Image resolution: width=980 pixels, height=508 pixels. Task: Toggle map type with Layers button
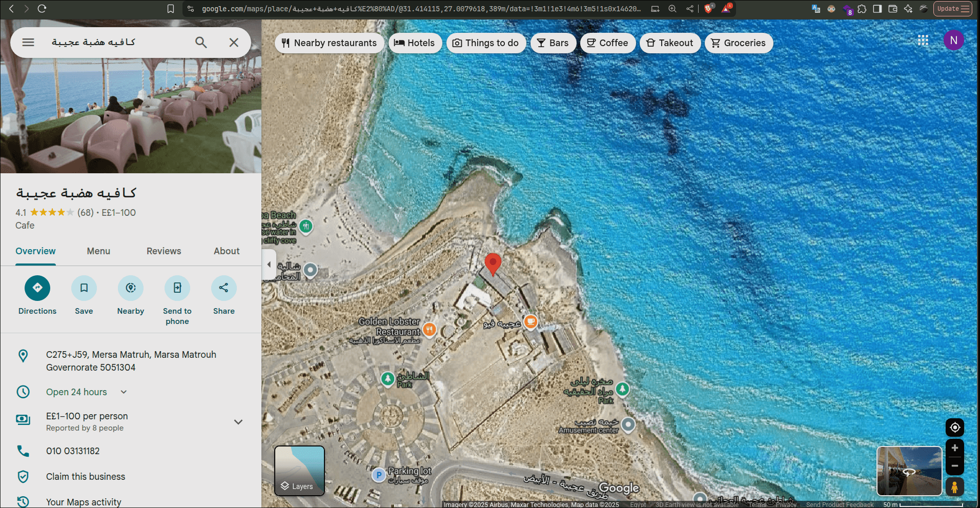299,471
